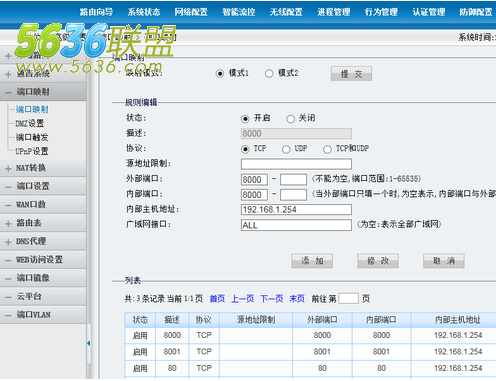Viewport: 496px width, 381px height.
Task: Click the 源地址限制 input field
Action: pyautogui.click(x=296, y=164)
